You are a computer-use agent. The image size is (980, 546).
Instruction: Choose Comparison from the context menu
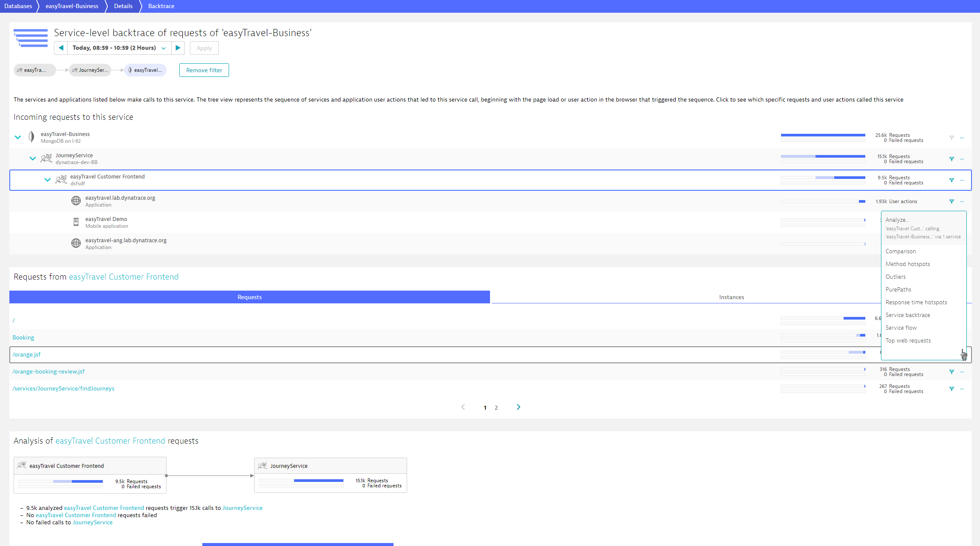pos(901,252)
